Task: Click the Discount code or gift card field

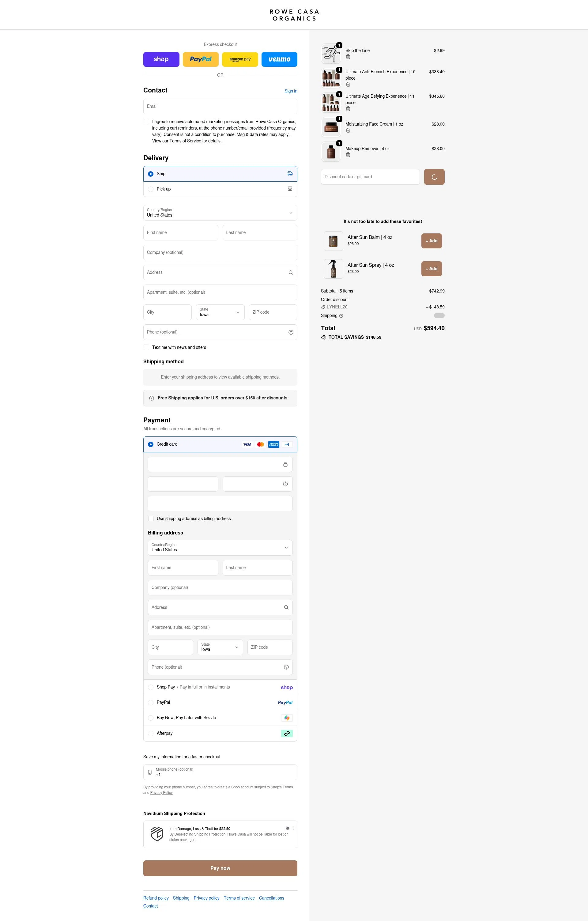Action: 370,177
